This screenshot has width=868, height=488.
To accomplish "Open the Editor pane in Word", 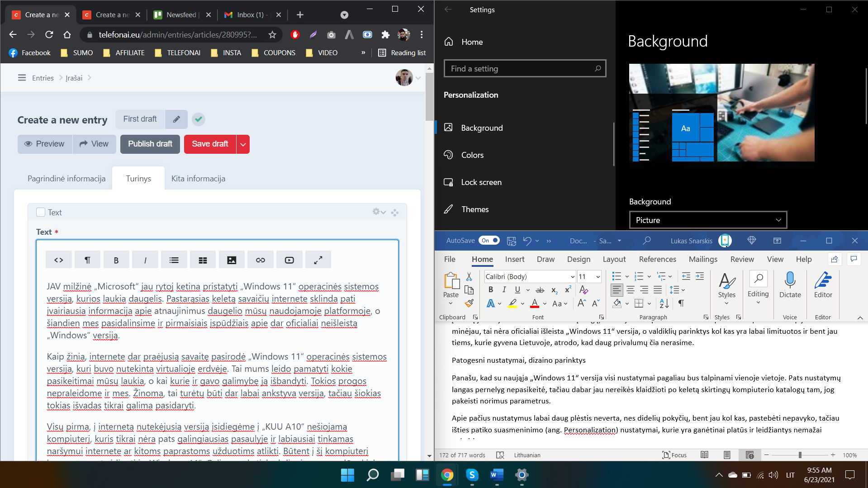I will (x=823, y=285).
